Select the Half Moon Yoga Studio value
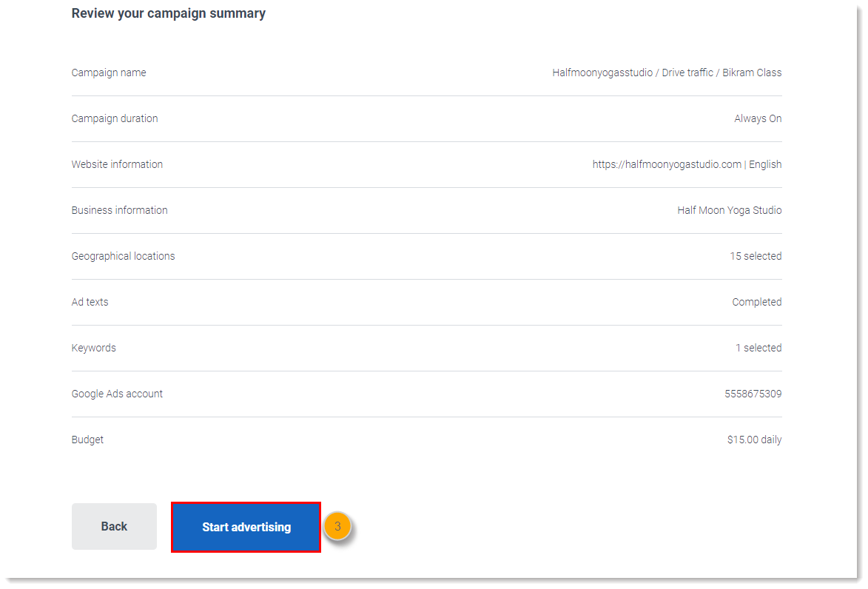This screenshot has height=589, width=868. (729, 210)
